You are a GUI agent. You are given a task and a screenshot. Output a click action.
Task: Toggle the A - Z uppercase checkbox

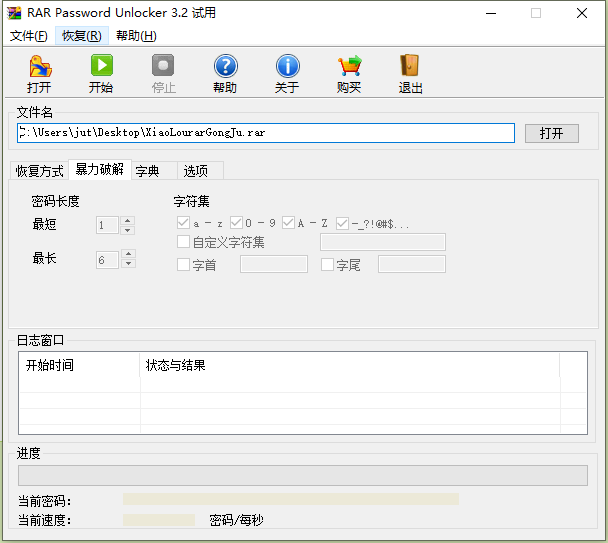tap(288, 223)
